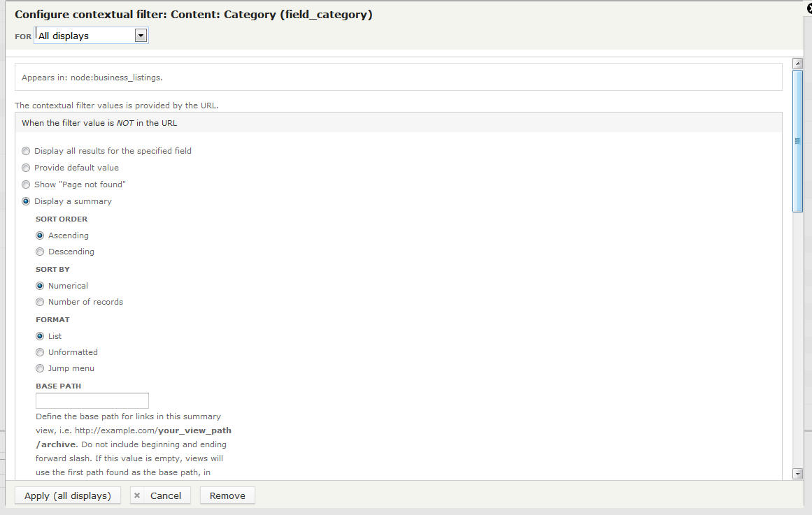Close the contextual filter dialog

pyautogui.click(x=808, y=8)
